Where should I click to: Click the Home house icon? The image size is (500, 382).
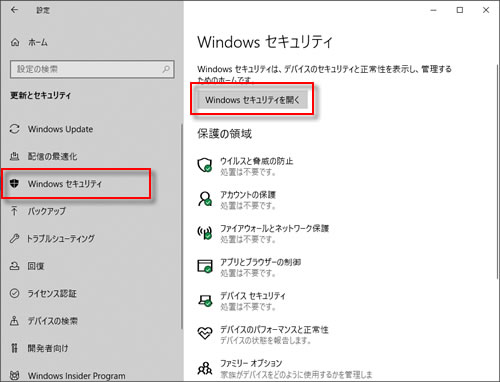[x=15, y=42]
